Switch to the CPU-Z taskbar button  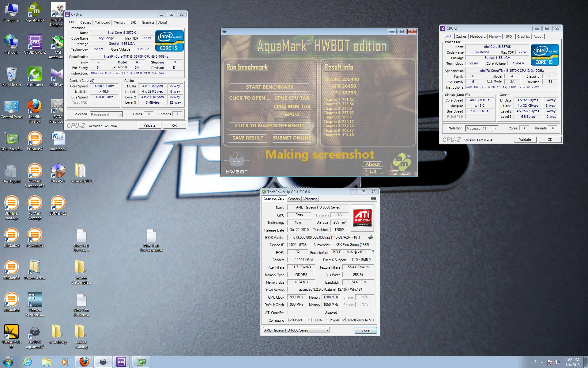point(121,362)
